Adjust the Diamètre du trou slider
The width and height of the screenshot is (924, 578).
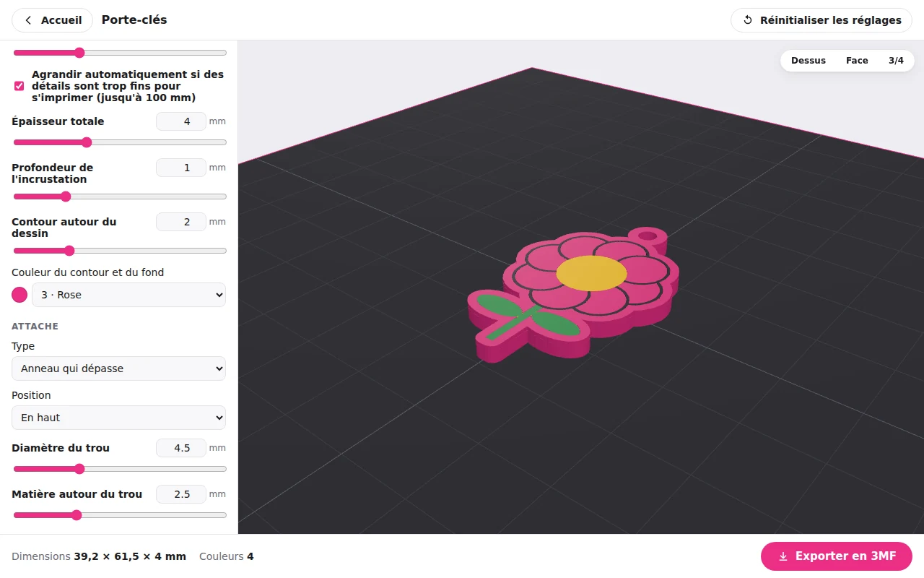click(120, 469)
